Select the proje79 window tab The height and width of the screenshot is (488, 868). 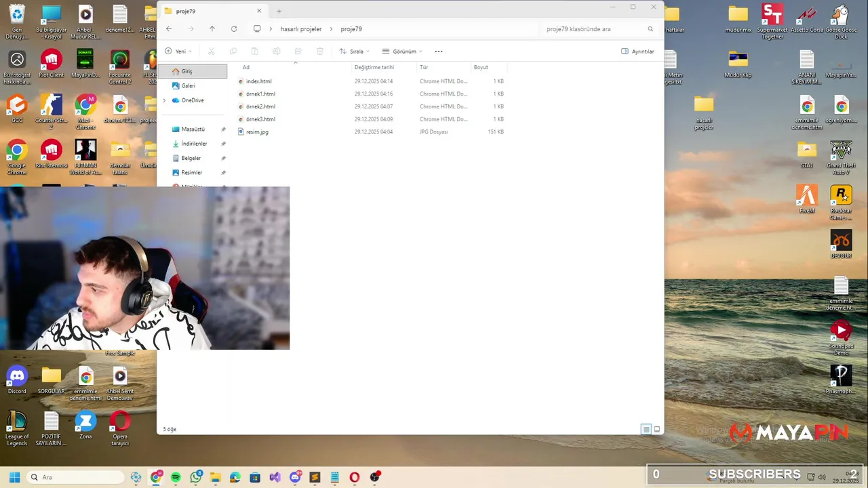tap(213, 11)
